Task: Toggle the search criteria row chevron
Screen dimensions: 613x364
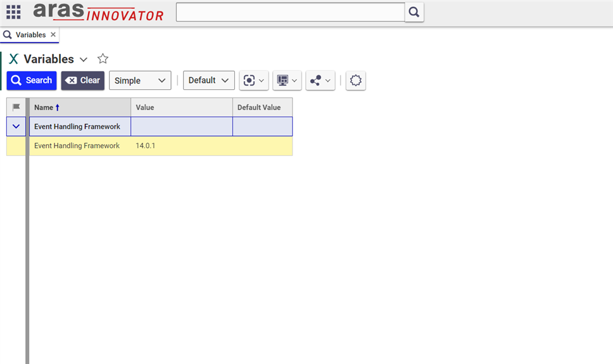Action: click(x=16, y=127)
